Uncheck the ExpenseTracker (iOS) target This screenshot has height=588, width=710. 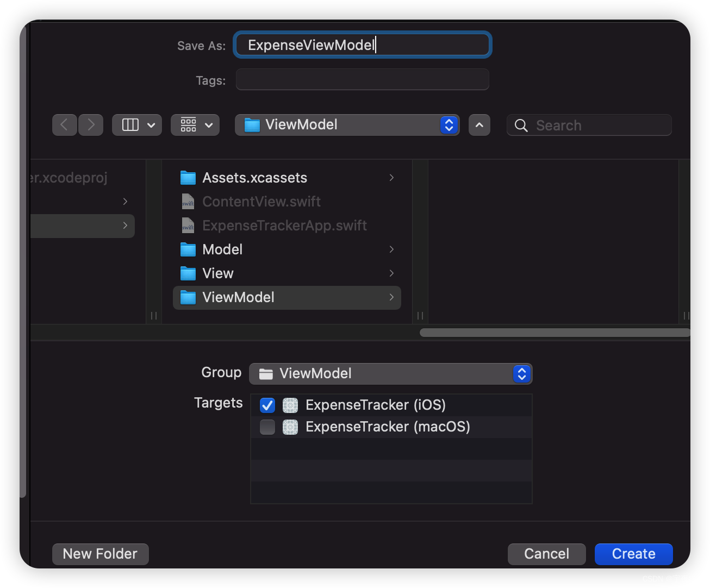click(x=267, y=405)
